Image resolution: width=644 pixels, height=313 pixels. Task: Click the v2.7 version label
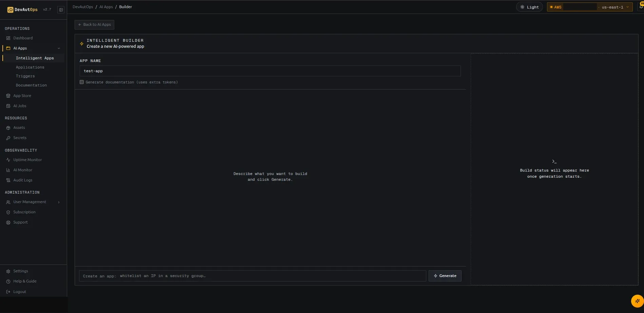click(x=47, y=10)
